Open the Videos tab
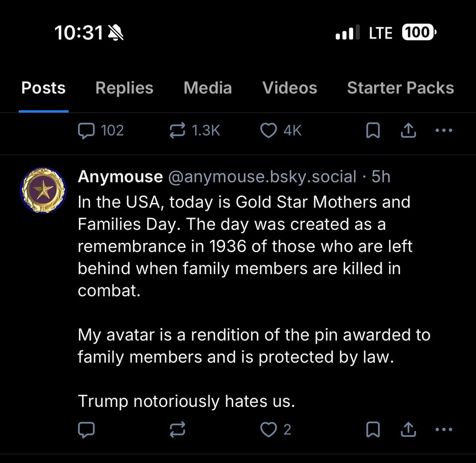The image size is (476, 463). click(289, 88)
